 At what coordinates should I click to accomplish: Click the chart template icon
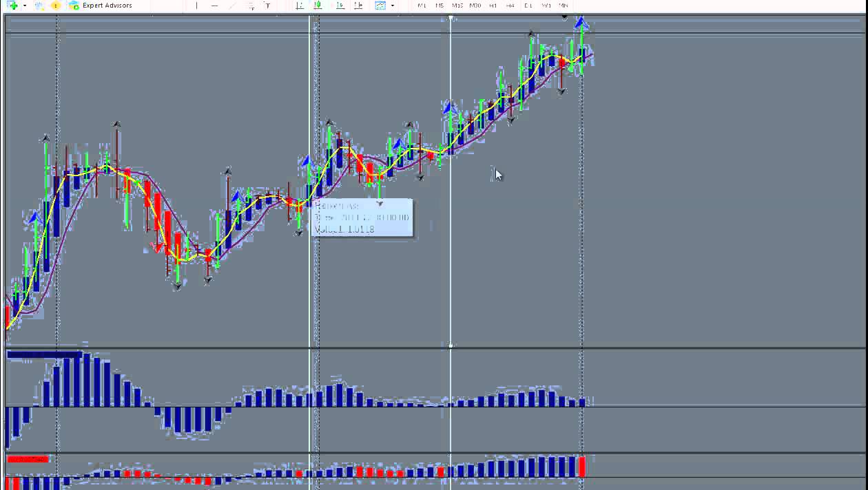pos(380,6)
